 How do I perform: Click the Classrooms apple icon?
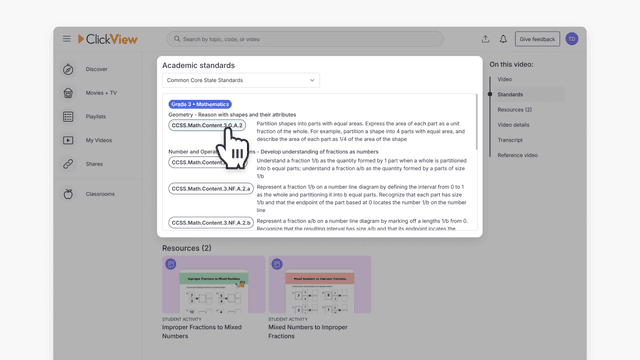click(68, 194)
